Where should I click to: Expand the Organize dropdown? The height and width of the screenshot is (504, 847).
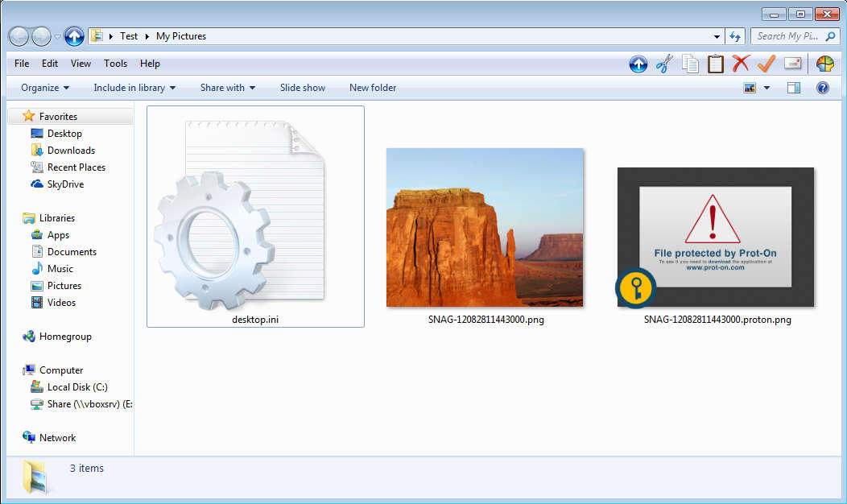click(x=45, y=88)
